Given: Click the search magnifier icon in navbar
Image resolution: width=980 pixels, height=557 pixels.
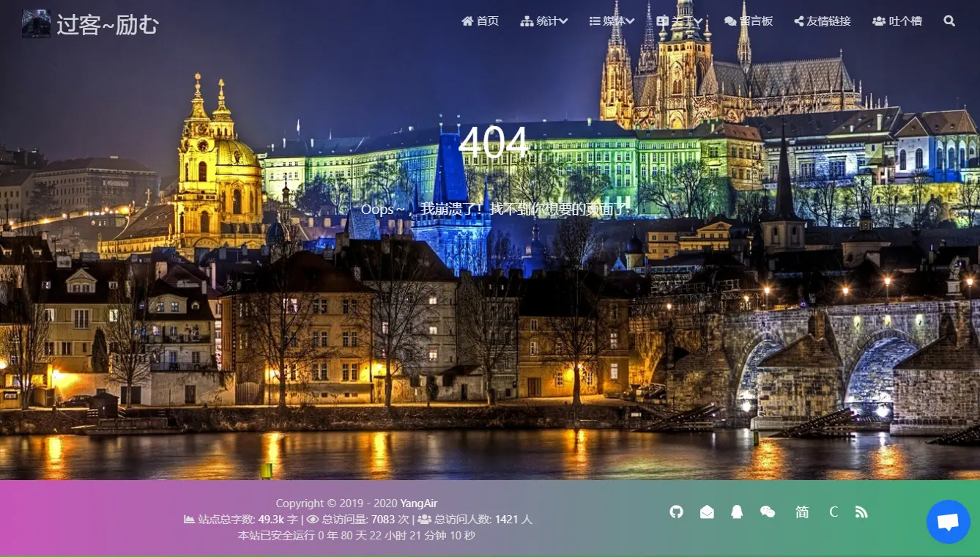Looking at the screenshot, I should pos(949,21).
